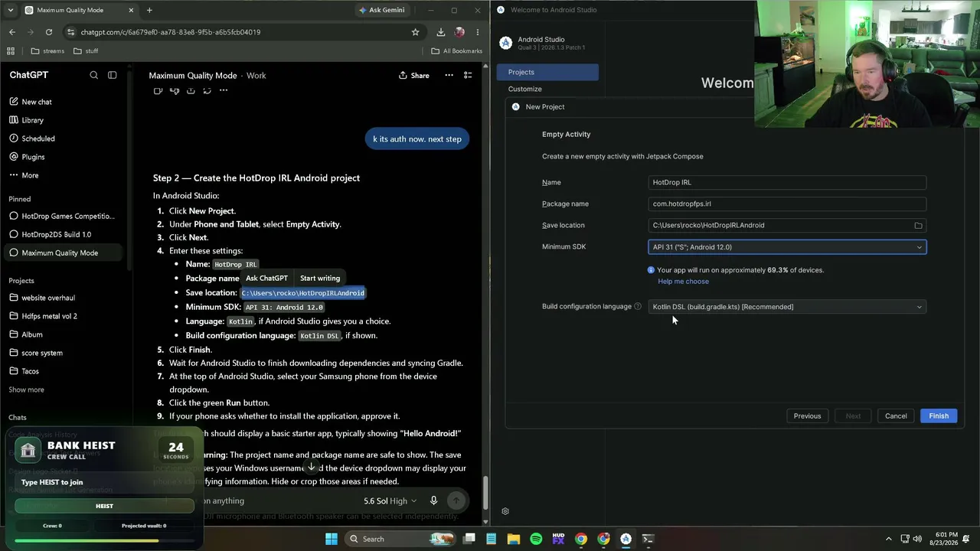Reload the ChatGPT page in Chrome
980x551 pixels.
tap(49, 32)
